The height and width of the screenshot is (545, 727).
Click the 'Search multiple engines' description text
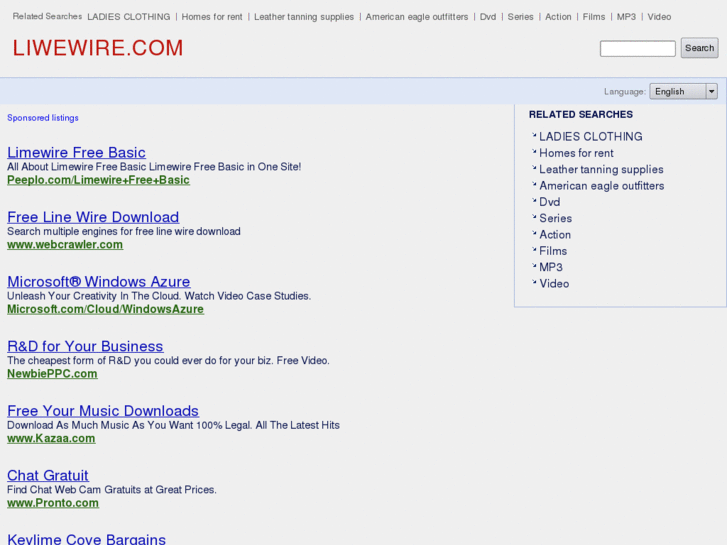point(124,231)
